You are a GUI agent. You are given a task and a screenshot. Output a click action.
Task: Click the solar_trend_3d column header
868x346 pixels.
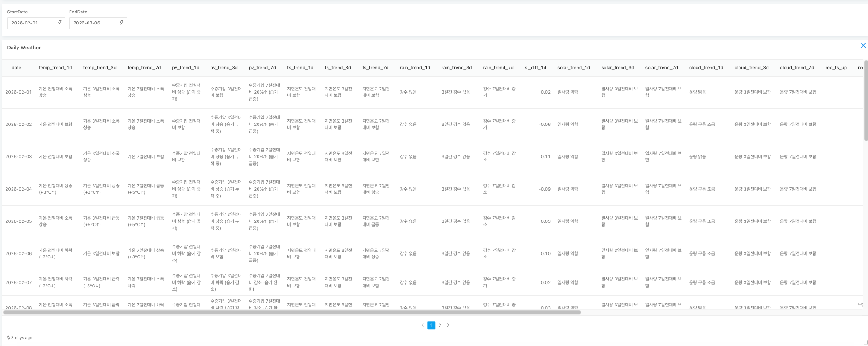pyautogui.click(x=618, y=68)
